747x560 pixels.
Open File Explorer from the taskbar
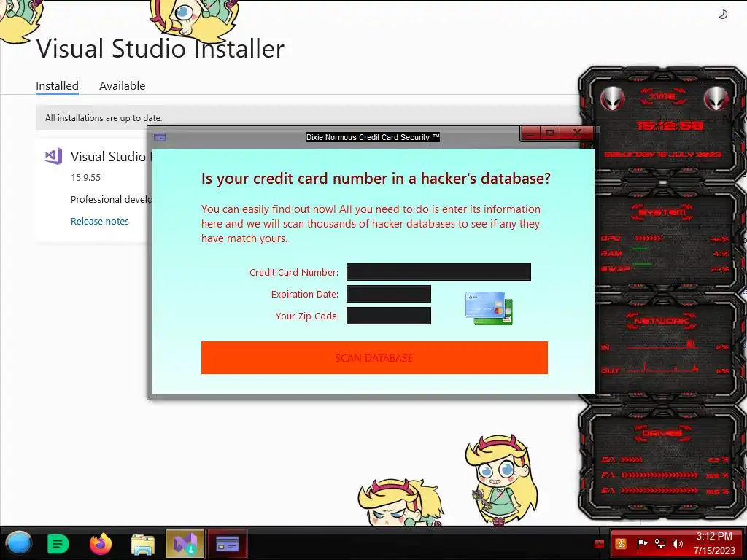coord(143,544)
